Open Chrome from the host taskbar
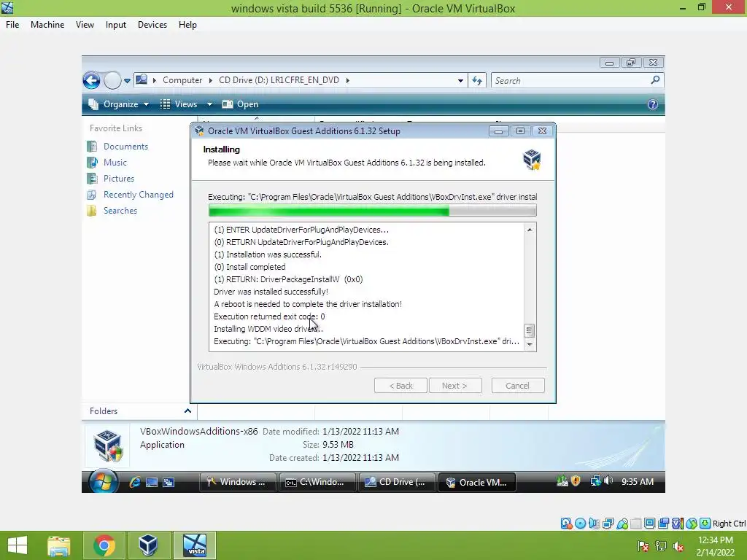The image size is (747, 560). 104,545
